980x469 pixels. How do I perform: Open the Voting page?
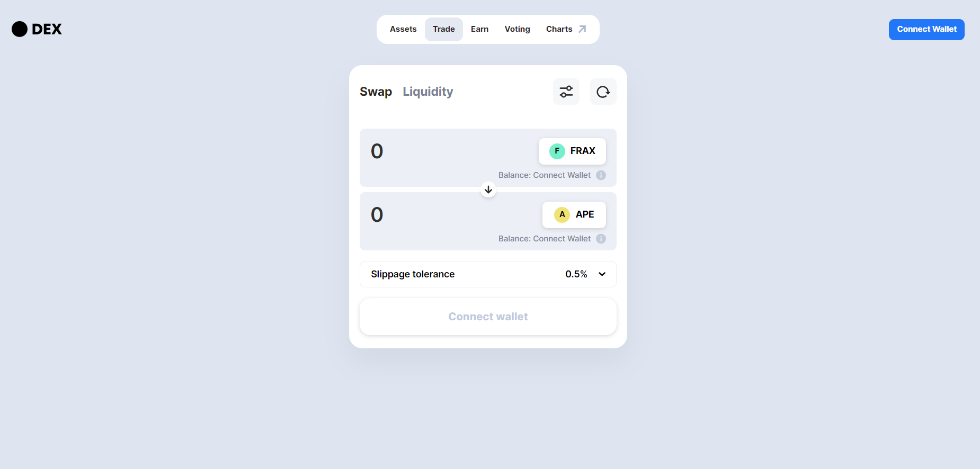tap(517, 29)
